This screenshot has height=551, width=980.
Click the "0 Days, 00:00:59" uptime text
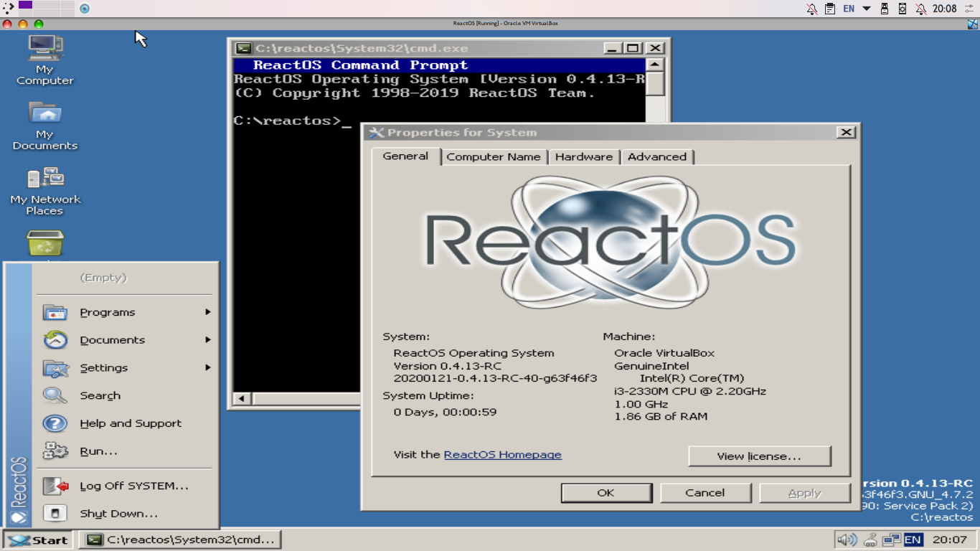coord(445,413)
